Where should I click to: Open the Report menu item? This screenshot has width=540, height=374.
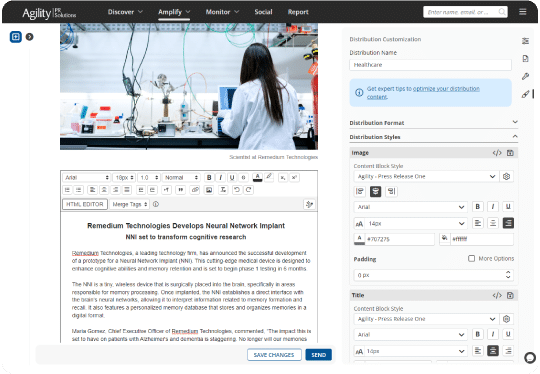pyautogui.click(x=298, y=12)
